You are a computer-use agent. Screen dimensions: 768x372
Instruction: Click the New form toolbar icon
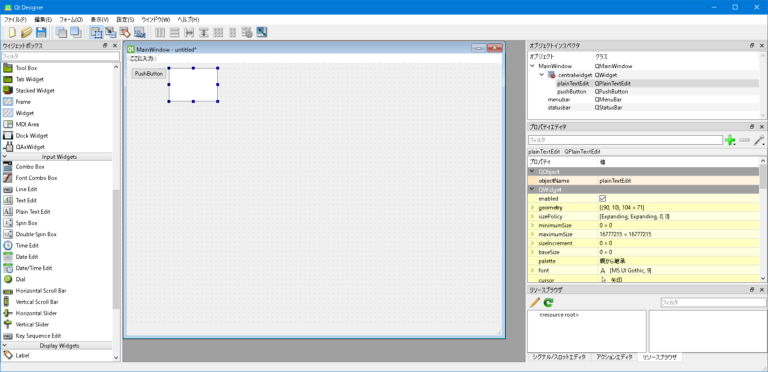coord(12,33)
